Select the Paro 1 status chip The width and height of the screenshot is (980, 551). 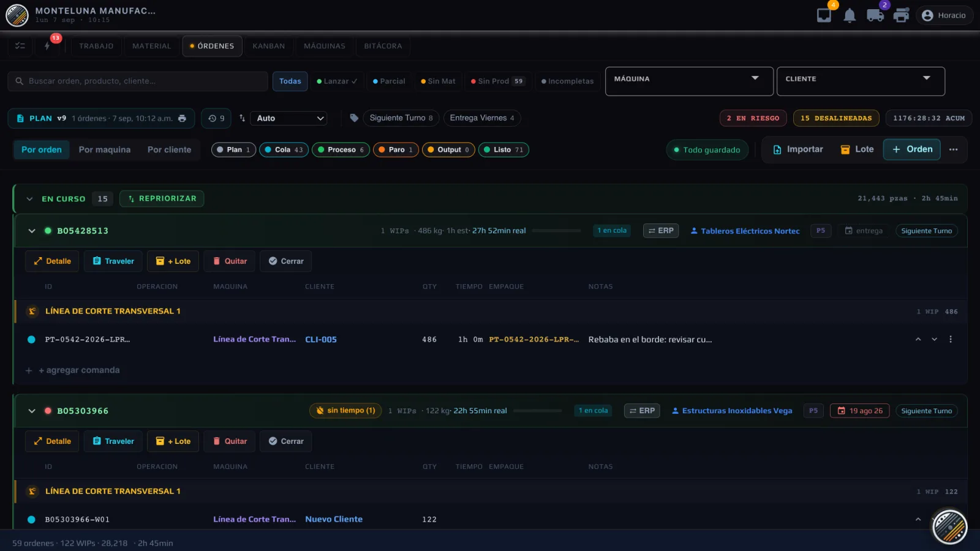(x=396, y=149)
